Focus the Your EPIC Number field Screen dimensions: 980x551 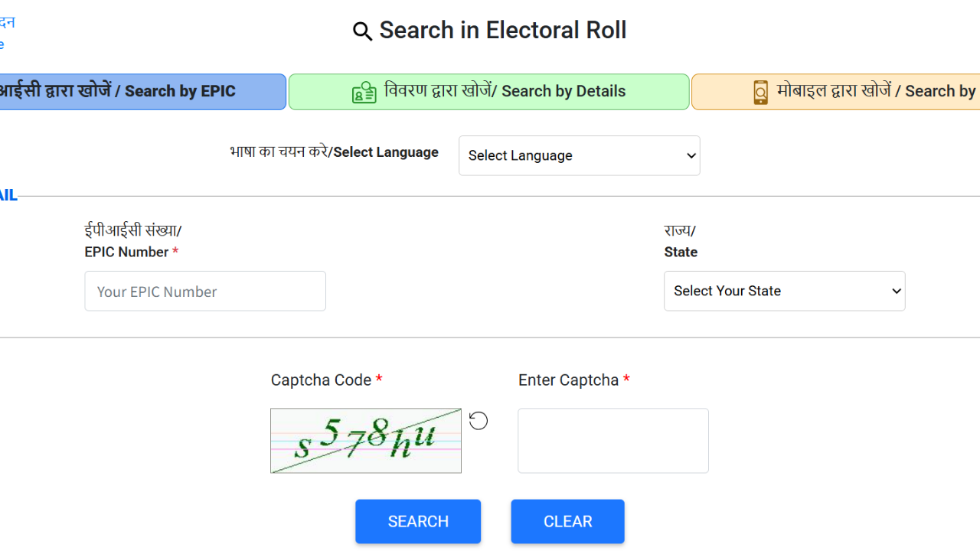[205, 291]
